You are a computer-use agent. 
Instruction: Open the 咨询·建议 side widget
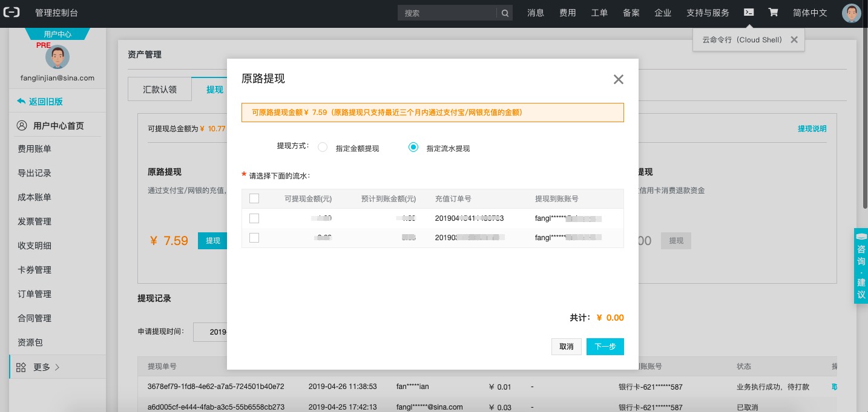861,266
